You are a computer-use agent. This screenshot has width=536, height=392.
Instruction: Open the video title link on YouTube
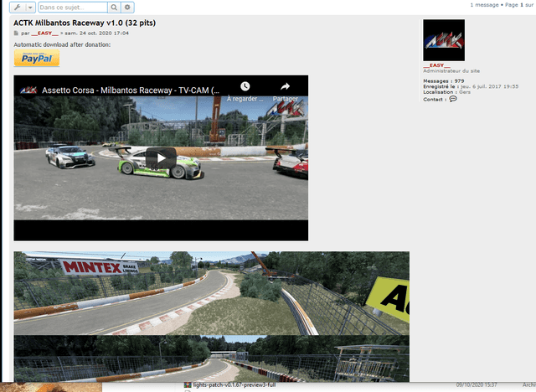coord(131,89)
